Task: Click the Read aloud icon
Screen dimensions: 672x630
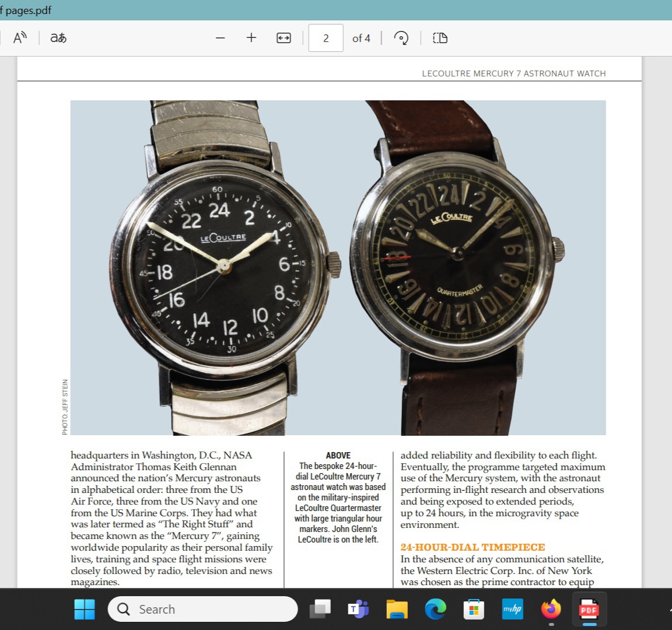Action: pyautogui.click(x=20, y=38)
